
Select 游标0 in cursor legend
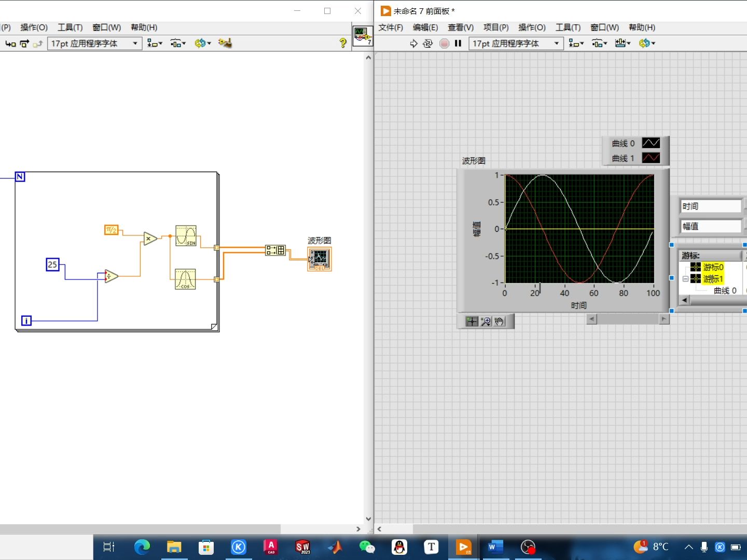point(713,267)
